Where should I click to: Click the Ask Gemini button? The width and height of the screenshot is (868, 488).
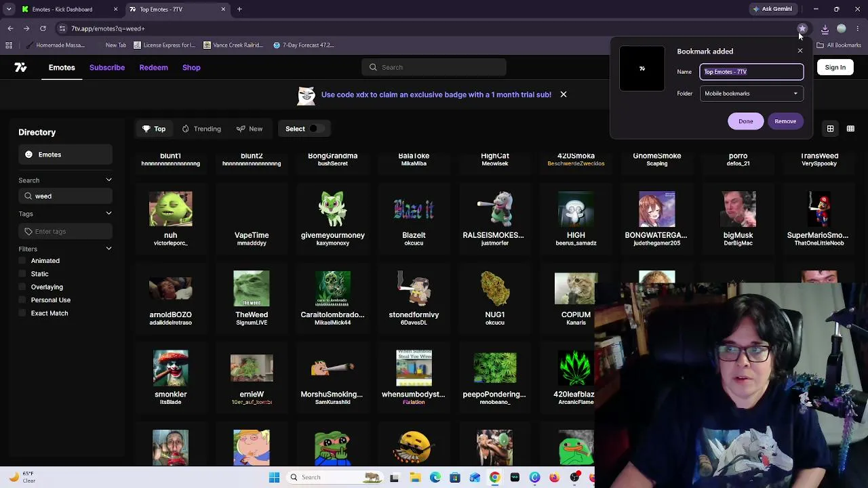772,9
